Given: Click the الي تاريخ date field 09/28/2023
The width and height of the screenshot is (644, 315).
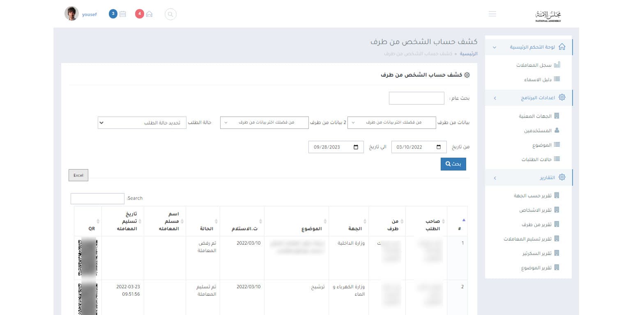Looking at the screenshot, I should coord(336,147).
